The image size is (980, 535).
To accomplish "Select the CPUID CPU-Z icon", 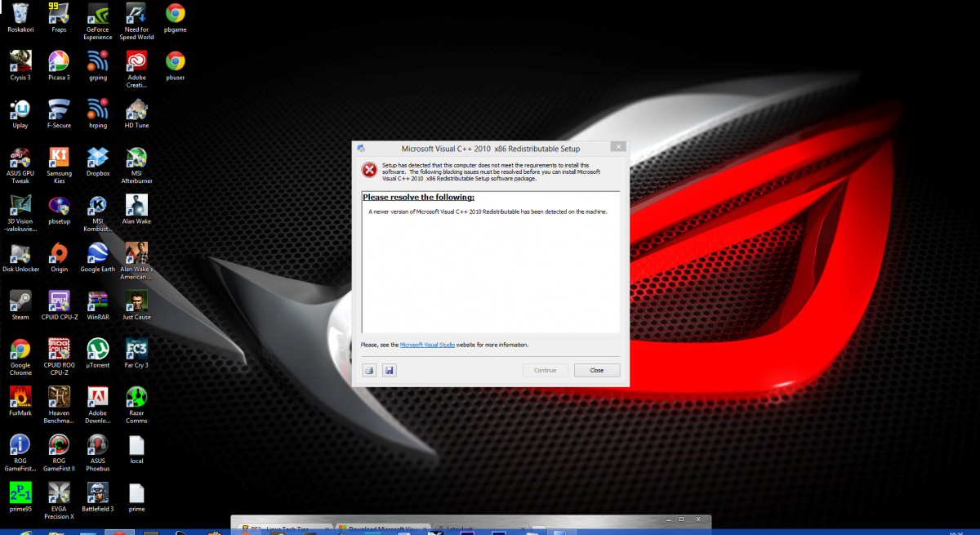I will click(x=59, y=306).
